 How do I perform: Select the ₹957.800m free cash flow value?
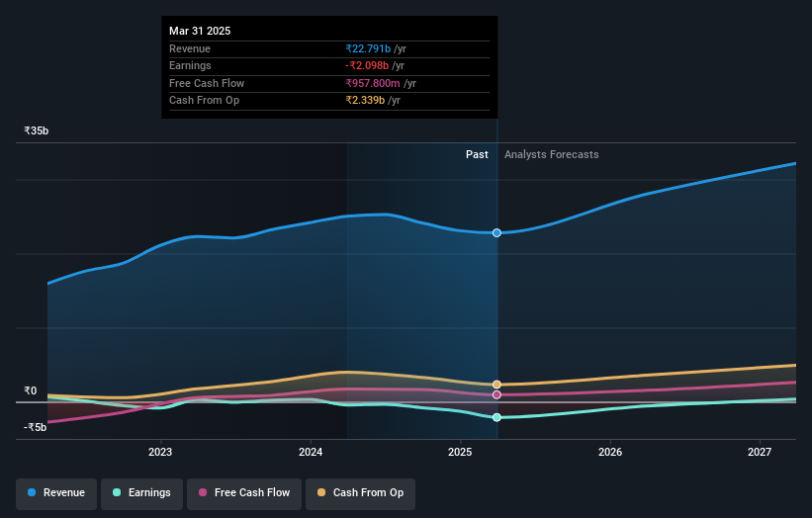373,83
